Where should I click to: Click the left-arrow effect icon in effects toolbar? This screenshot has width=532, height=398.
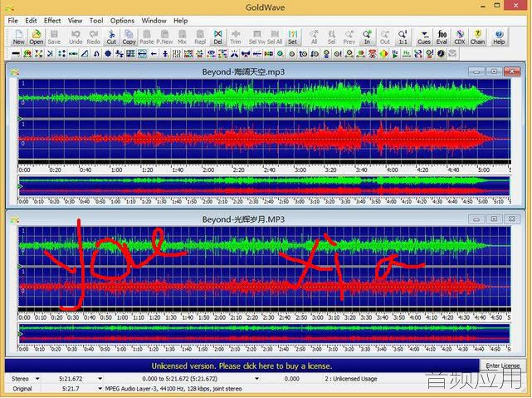(x=154, y=54)
